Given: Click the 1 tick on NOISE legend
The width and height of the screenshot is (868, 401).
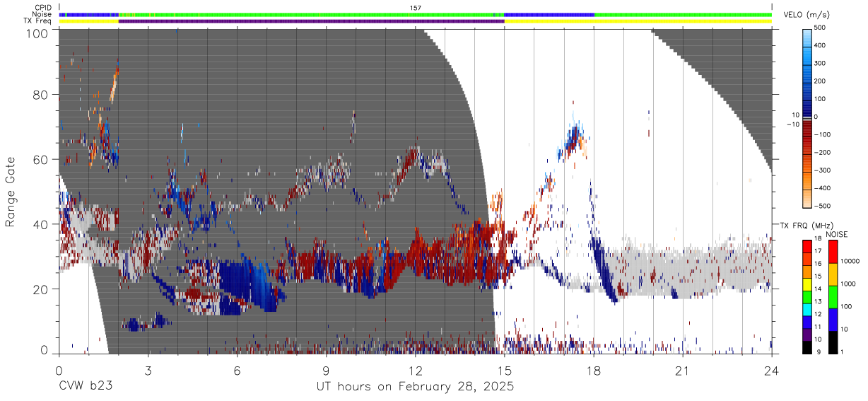Looking at the screenshot, I should point(843,352).
